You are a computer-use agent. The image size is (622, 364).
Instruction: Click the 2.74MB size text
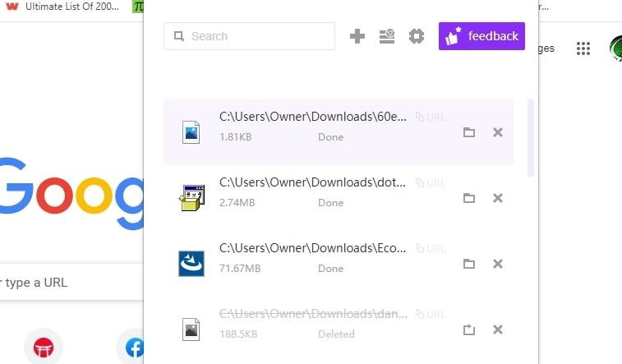[237, 203]
